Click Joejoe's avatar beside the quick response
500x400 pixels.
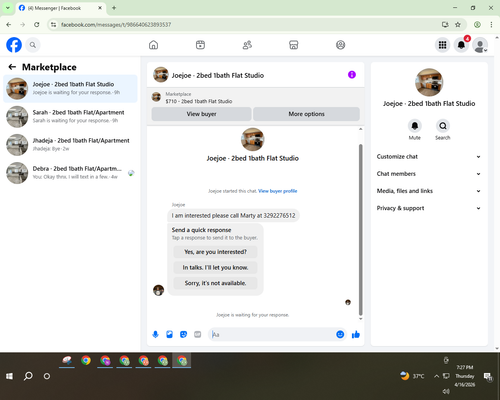coord(158,290)
